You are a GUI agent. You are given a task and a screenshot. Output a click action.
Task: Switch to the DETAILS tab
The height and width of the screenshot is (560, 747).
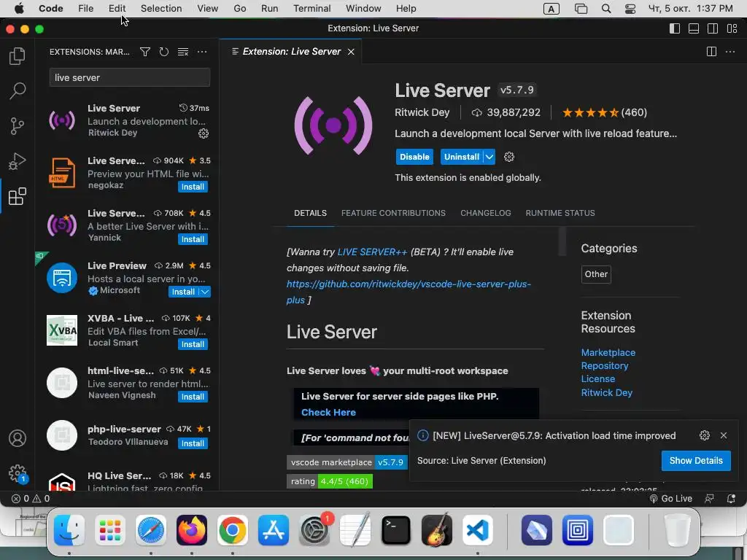[310, 213]
